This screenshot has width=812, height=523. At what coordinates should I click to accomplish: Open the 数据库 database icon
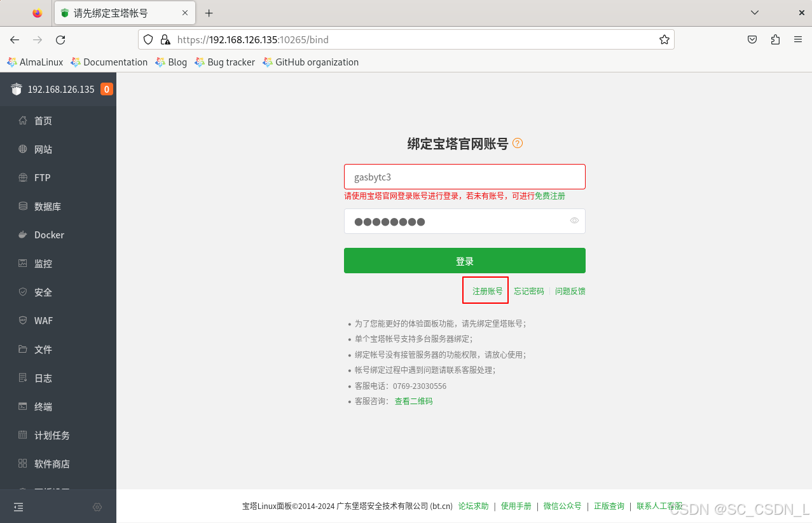point(23,206)
